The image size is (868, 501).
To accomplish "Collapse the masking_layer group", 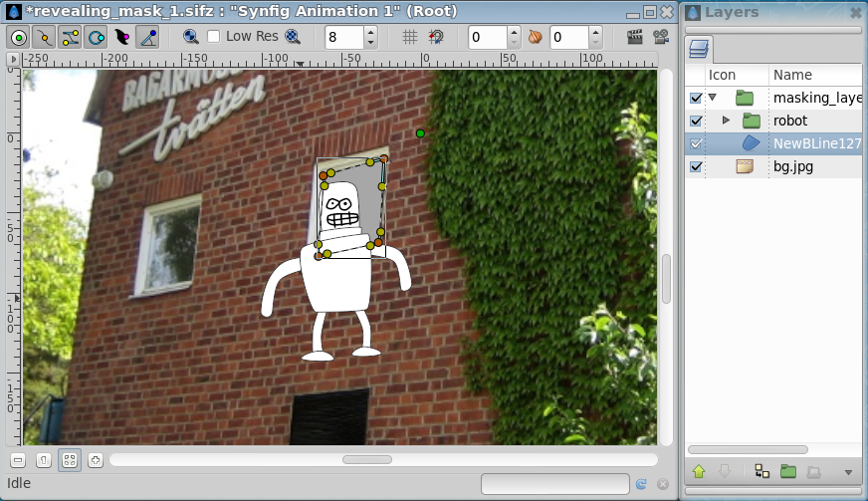I will coord(713,98).
